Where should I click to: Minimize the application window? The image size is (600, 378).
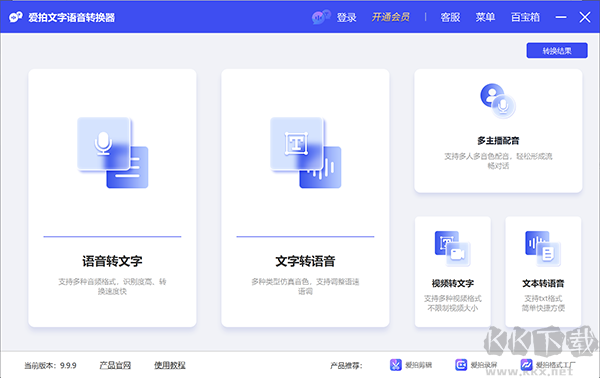(561, 17)
